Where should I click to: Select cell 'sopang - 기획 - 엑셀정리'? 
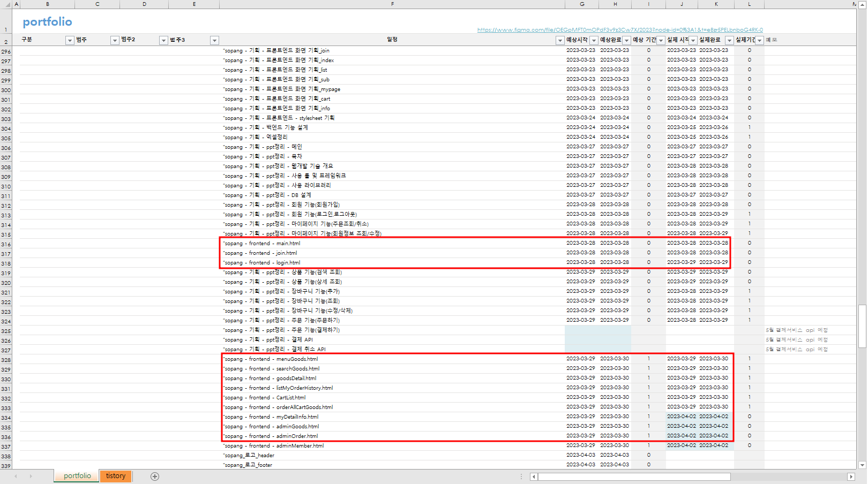(392, 138)
